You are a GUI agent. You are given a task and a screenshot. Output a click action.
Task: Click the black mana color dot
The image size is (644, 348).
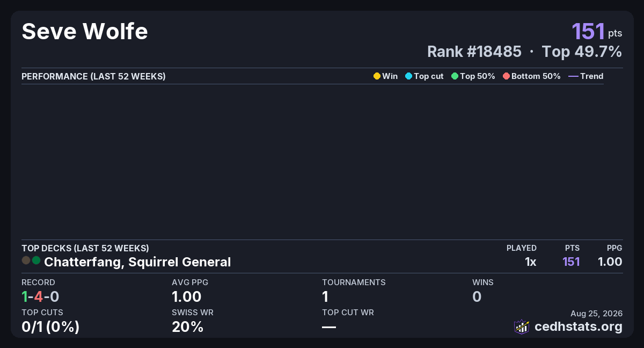(x=26, y=260)
